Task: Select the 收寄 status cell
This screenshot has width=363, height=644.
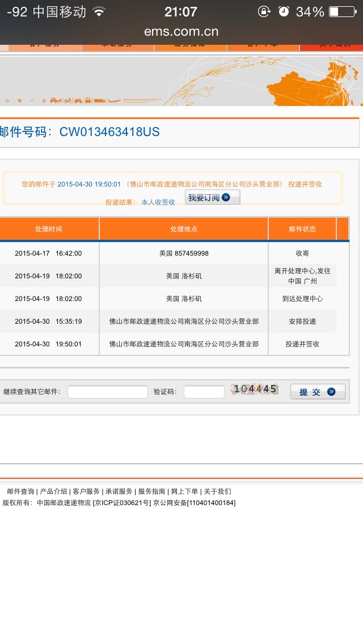Action: click(x=302, y=253)
